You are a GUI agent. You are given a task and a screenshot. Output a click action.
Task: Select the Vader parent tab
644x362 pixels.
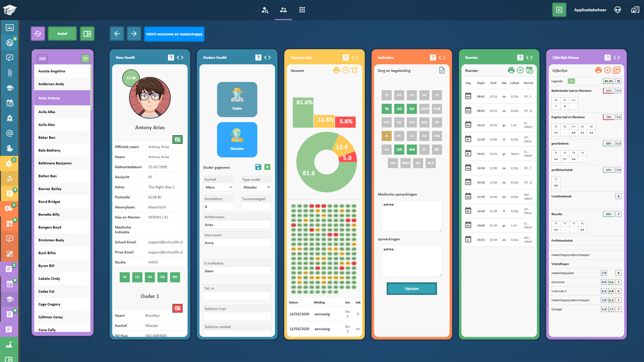point(237,99)
